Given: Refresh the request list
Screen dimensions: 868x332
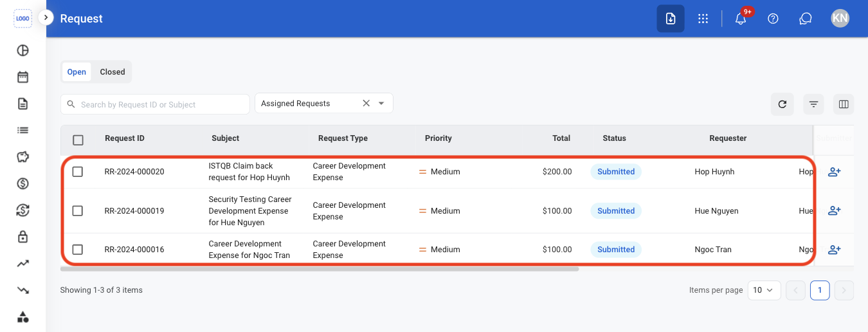Looking at the screenshot, I should click(x=782, y=104).
